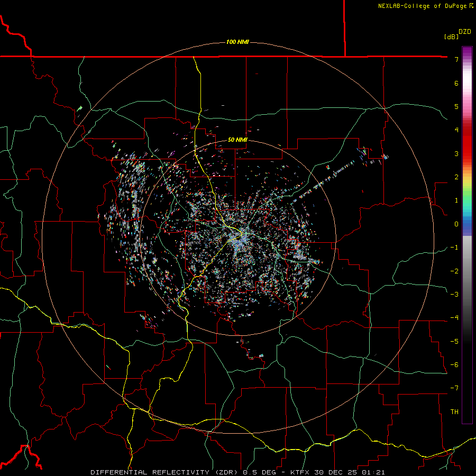Viewport: 476px width, 476px height.
Task: Click the 4 value on color scale
Action: click(456, 130)
